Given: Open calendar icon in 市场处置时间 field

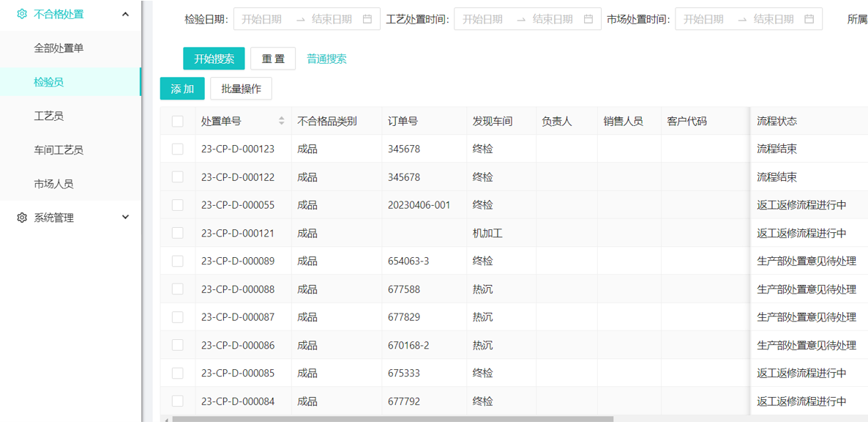Looking at the screenshot, I should tap(809, 19).
